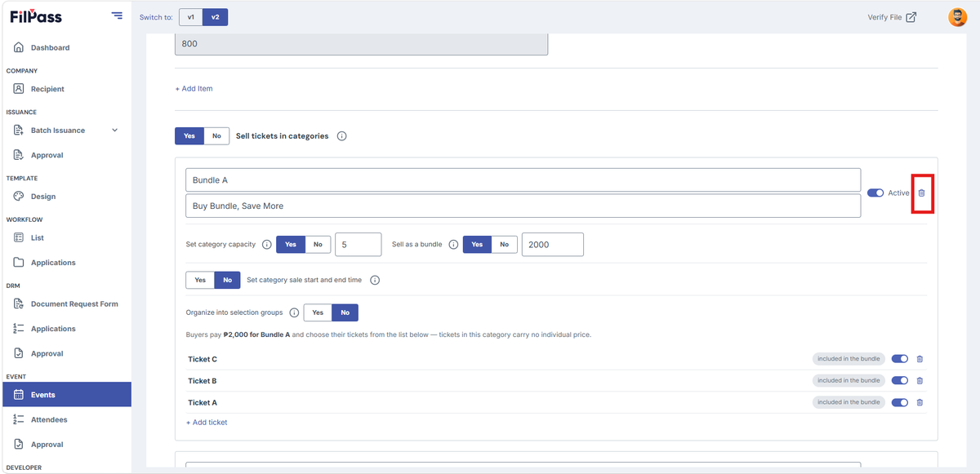Set Sell as a bundle to Yes
The height and width of the screenshot is (474, 980).
[477, 245]
